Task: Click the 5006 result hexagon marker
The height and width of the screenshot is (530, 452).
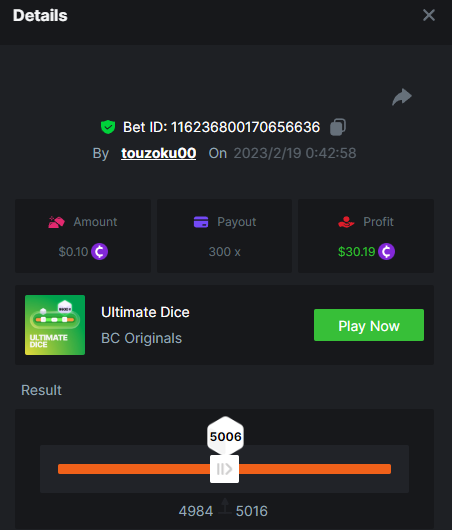Action: coord(225,436)
